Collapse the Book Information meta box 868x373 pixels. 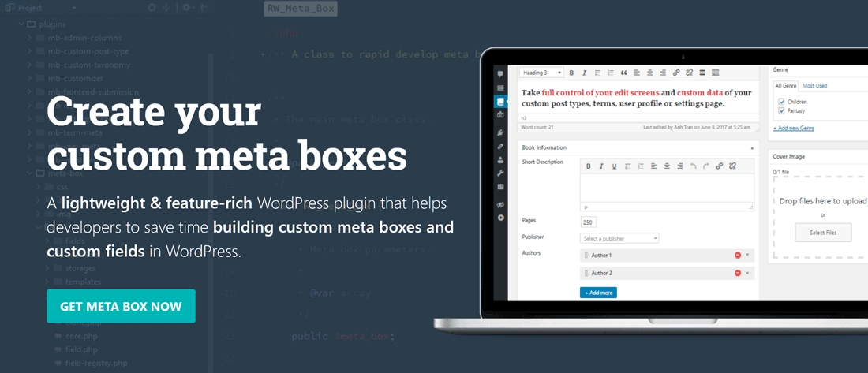751,147
